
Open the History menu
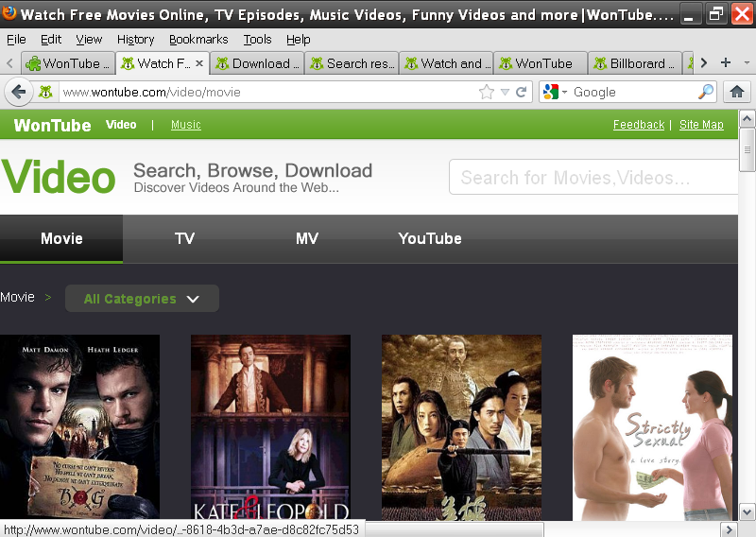pos(135,40)
